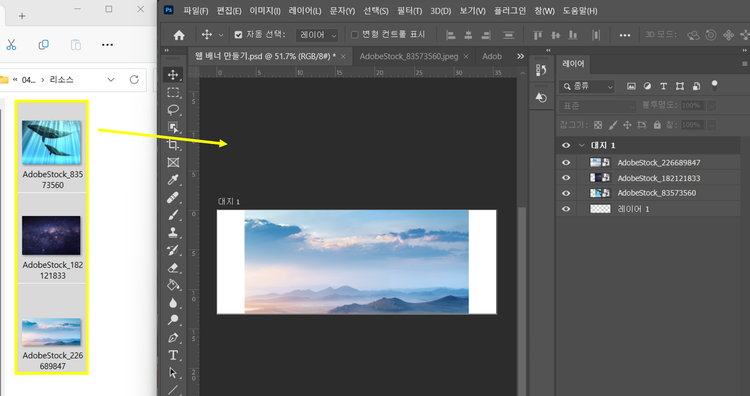Select the Move tool in Photoshop toolbar
The width and height of the screenshot is (750, 396).
173,75
